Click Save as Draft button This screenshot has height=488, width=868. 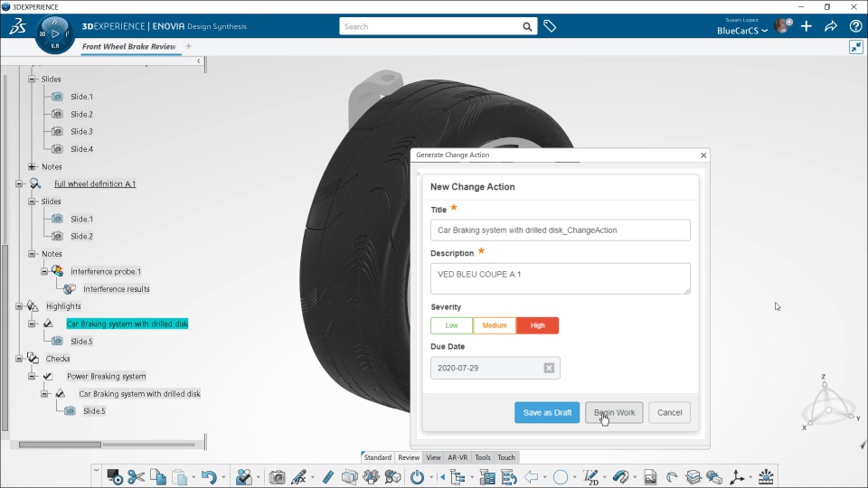point(547,413)
